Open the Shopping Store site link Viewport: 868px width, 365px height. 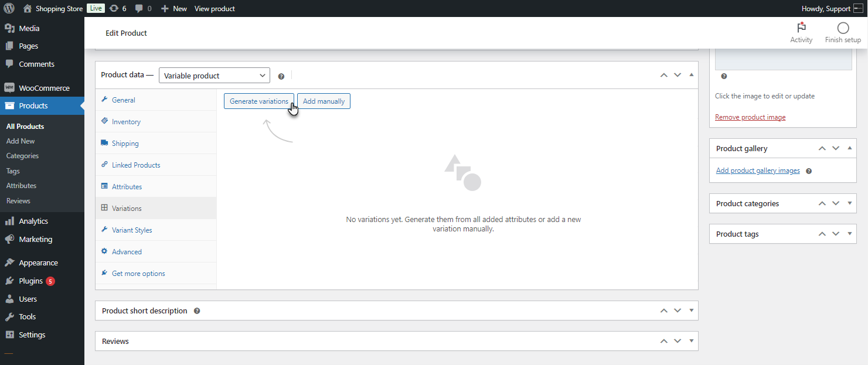(59, 9)
